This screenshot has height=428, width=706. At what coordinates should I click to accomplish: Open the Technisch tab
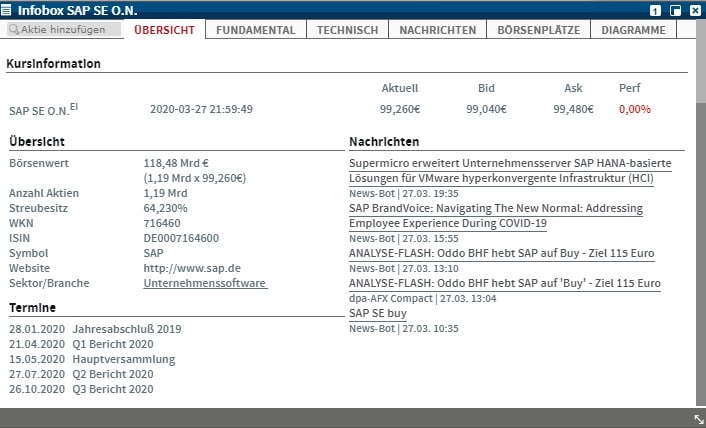pyautogui.click(x=347, y=30)
